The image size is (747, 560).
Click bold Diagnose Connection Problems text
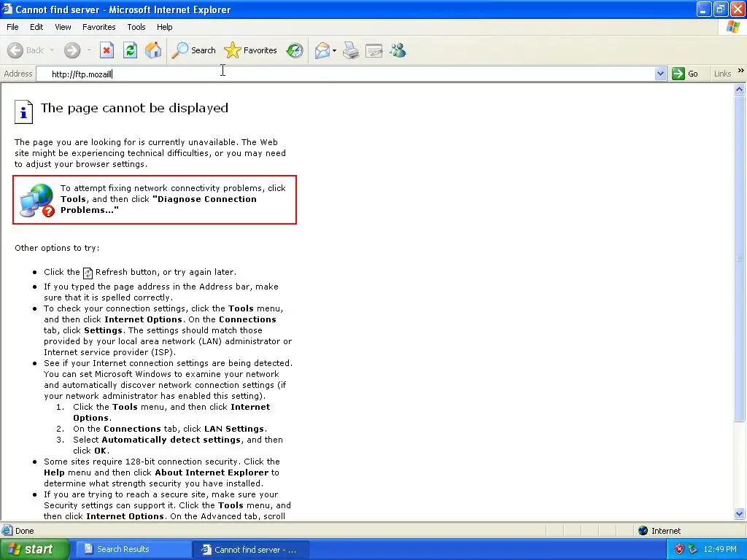[x=158, y=205]
